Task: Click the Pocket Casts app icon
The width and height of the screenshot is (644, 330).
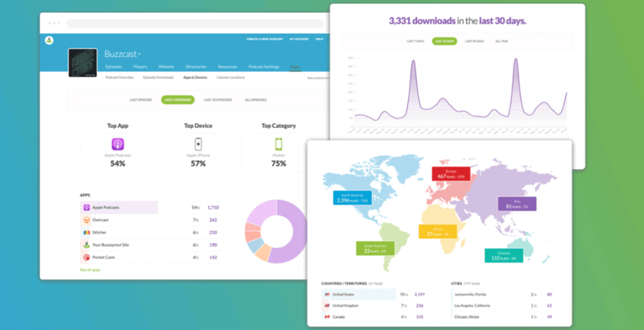Action: (87, 258)
